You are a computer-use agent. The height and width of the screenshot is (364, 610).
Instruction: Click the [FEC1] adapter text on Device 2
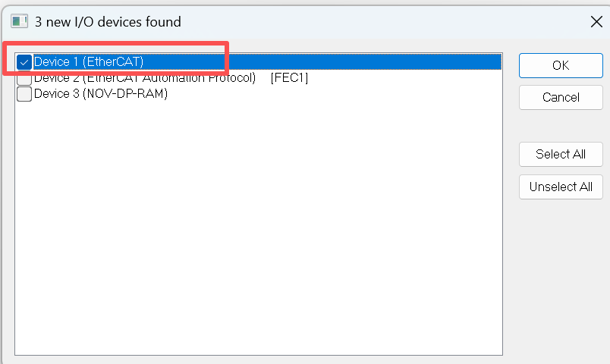[x=289, y=78]
